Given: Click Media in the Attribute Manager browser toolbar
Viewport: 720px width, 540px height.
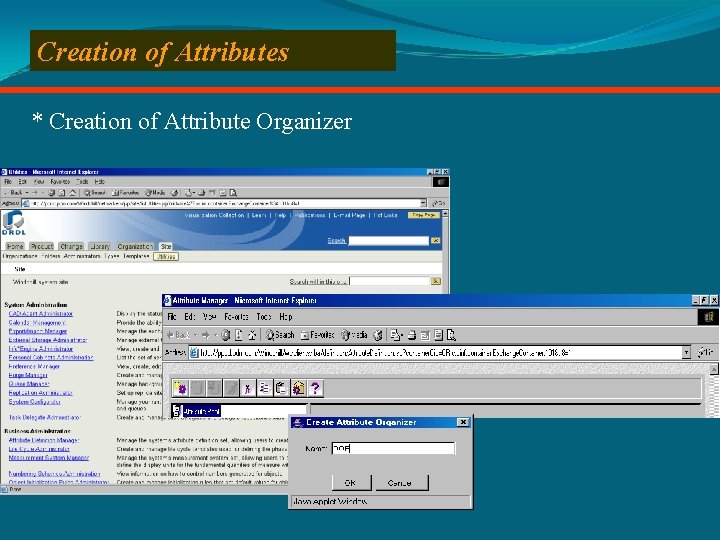Looking at the screenshot, I should (x=354, y=335).
